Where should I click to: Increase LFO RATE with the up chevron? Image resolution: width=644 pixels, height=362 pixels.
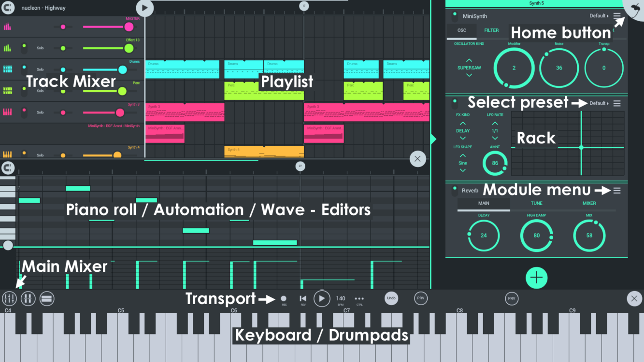(495, 123)
